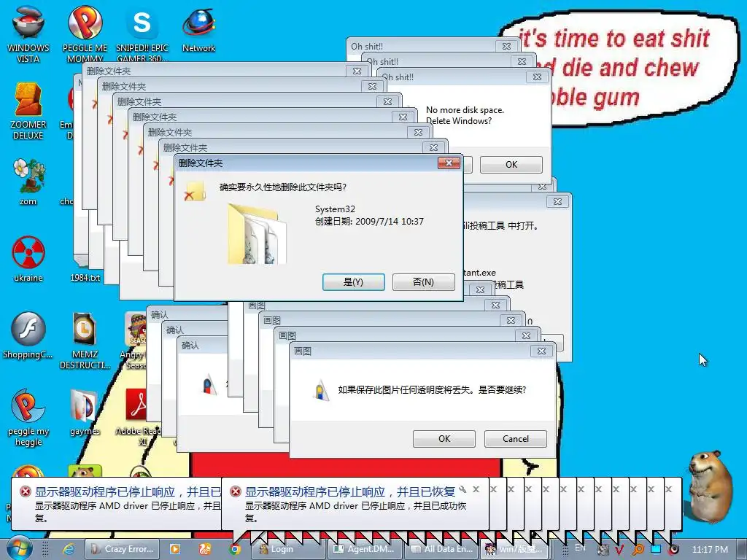Click EN language indicator in tray
This screenshot has height=560, width=747.
(x=580, y=548)
